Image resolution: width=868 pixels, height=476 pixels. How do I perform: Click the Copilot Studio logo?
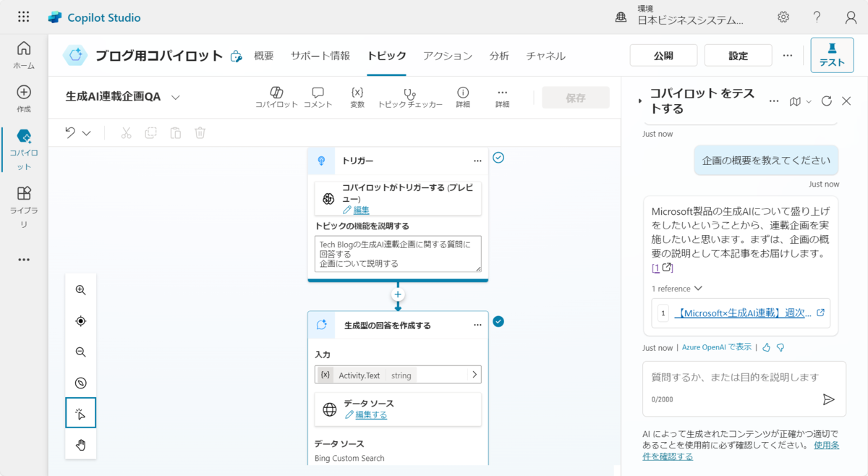[x=55, y=17]
